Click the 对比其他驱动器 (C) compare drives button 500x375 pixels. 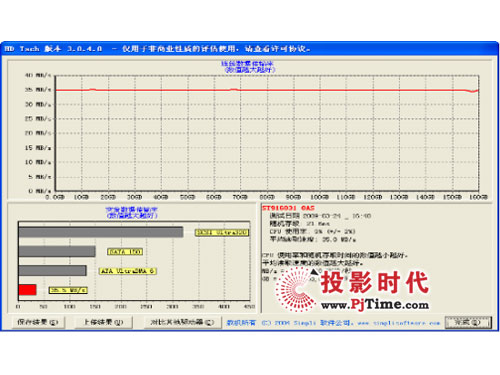(182, 322)
